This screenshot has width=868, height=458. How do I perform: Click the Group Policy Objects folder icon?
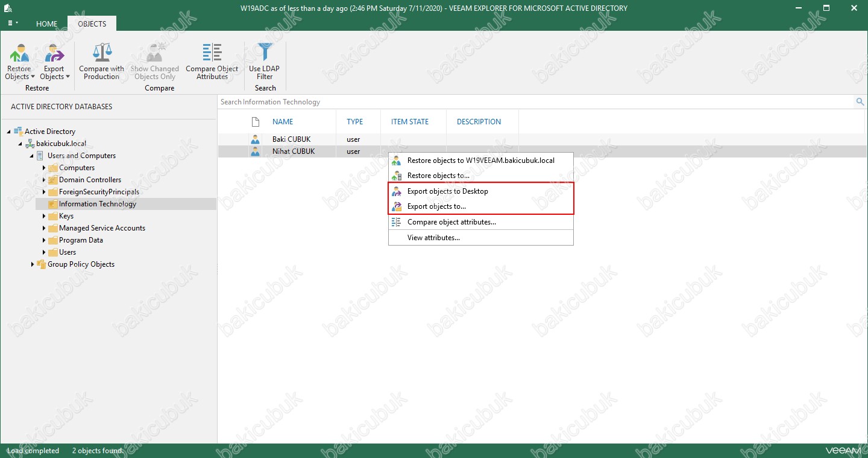(x=42, y=264)
